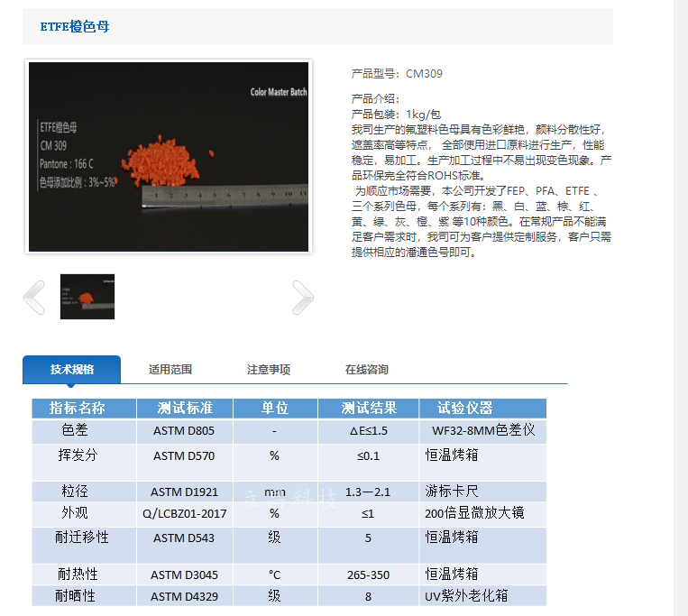Open the 在线咨询 tab
688x616 pixels.
[x=366, y=370]
